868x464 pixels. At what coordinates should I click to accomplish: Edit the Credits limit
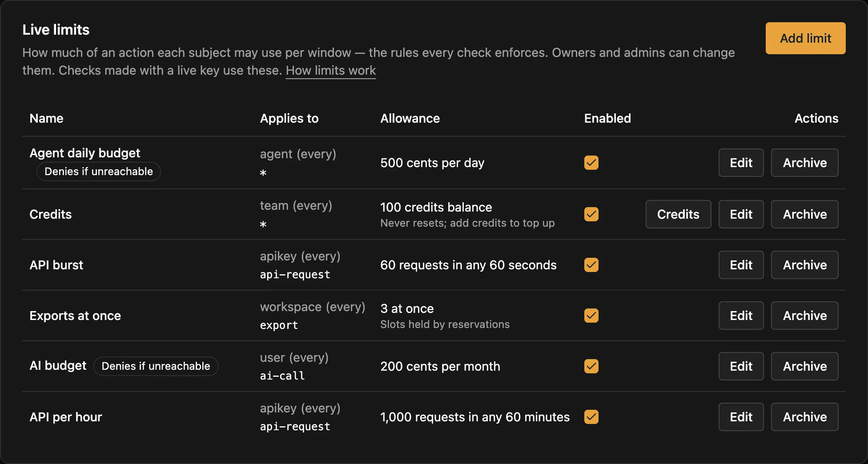coord(741,214)
